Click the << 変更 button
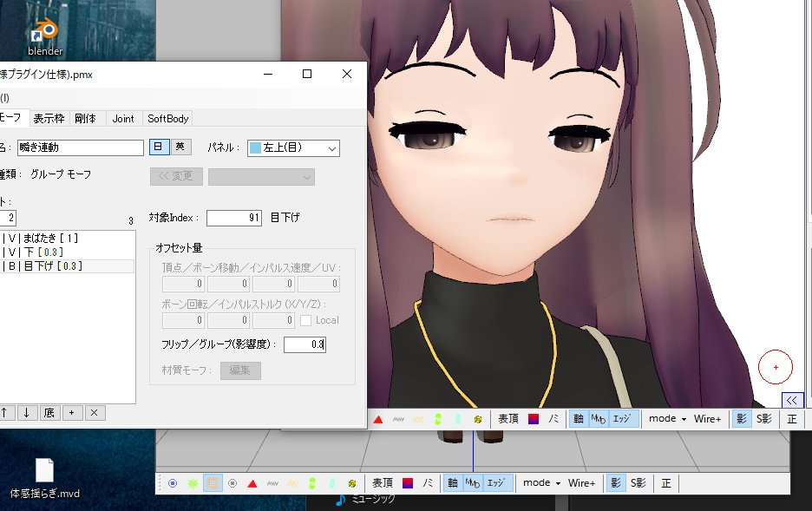This screenshot has height=511, width=812. point(176,176)
